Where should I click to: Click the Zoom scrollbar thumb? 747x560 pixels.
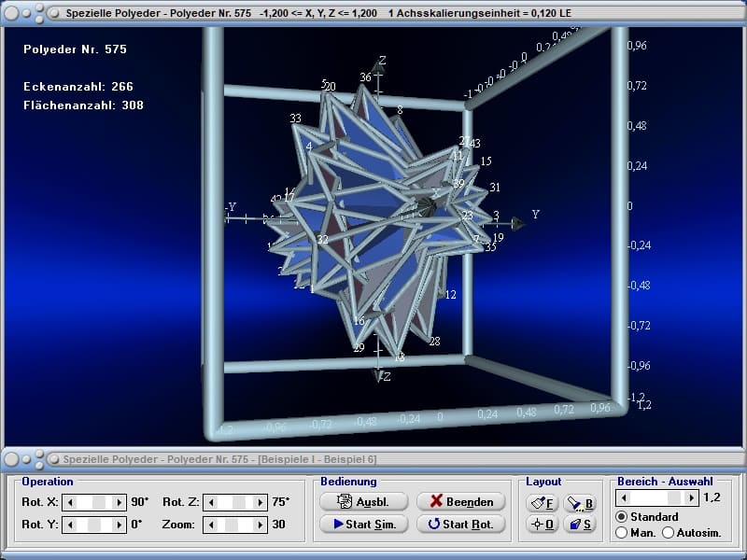point(232,525)
